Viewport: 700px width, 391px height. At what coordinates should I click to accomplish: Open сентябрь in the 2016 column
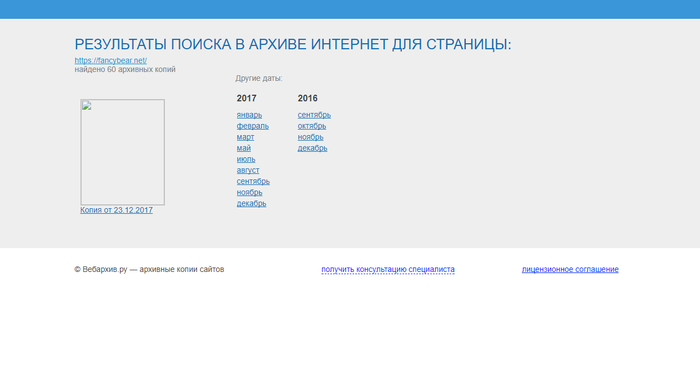[314, 115]
